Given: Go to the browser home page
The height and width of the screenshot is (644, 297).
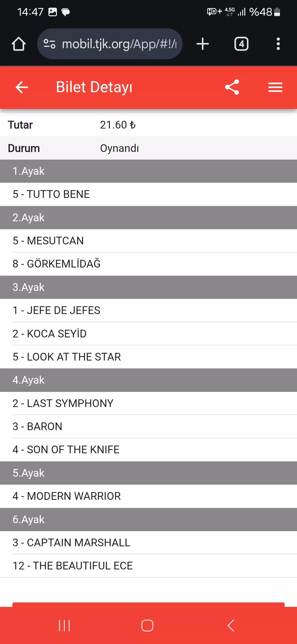Looking at the screenshot, I should 19,44.
